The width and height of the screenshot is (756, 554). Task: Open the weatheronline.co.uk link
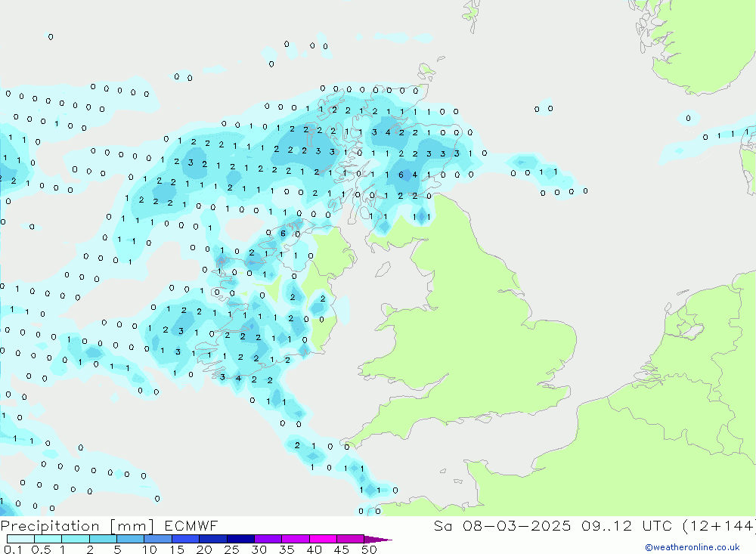click(692, 547)
